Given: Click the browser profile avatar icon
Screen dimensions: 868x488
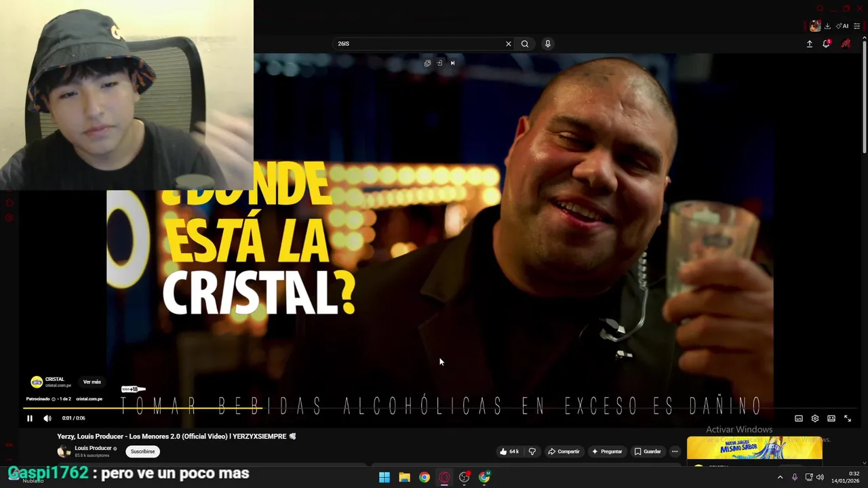Looking at the screenshot, I should coord(815,26).
